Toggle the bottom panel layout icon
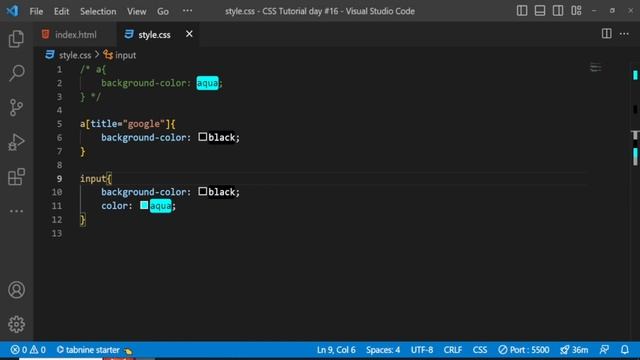The image size is (640, 360). [540, 11]
